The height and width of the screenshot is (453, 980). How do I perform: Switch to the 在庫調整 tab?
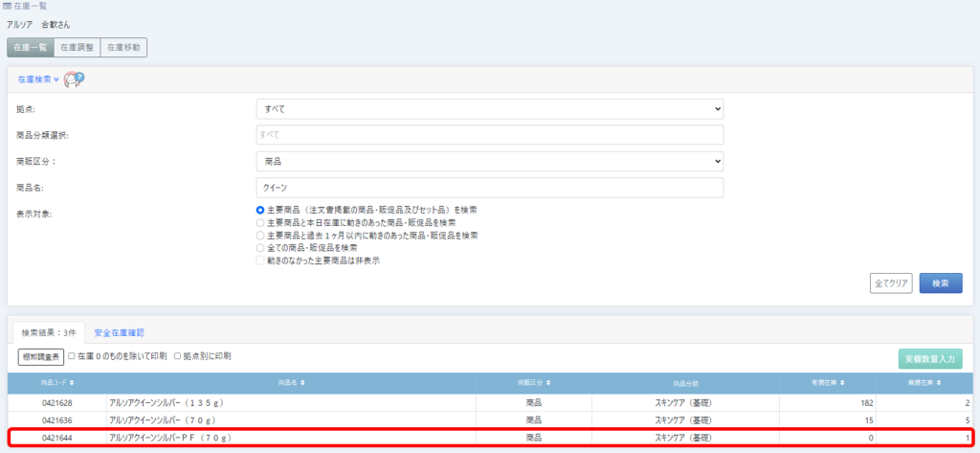coord(77,47)
